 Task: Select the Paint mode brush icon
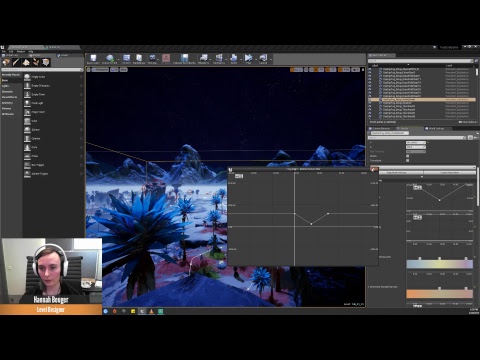(x=16, y=62)
